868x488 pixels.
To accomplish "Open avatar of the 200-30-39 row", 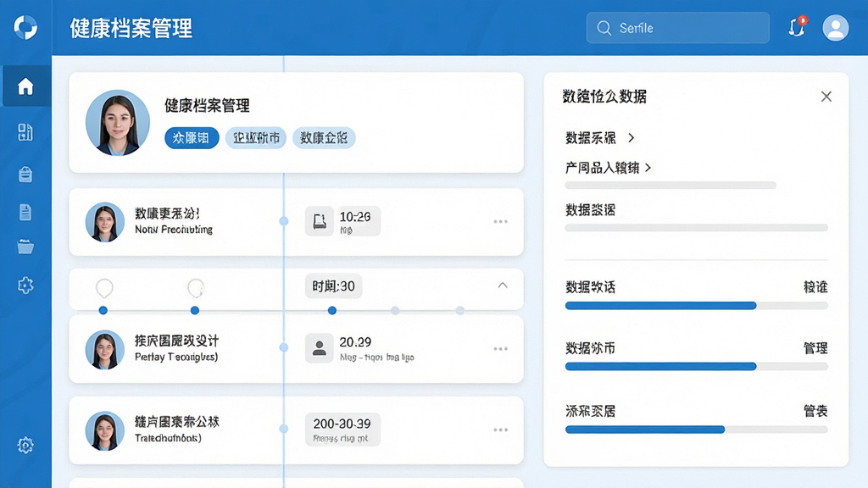I will point(104,430).
